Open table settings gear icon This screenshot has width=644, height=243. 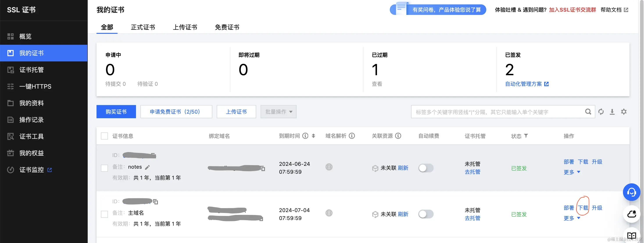[x=624, y=112]
